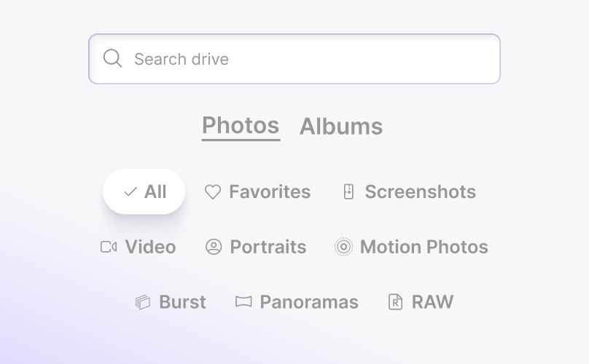Click the checkmark on All chip
This screenshot has height=364, width=589.
pyautogui.click(x=130, y=192)
